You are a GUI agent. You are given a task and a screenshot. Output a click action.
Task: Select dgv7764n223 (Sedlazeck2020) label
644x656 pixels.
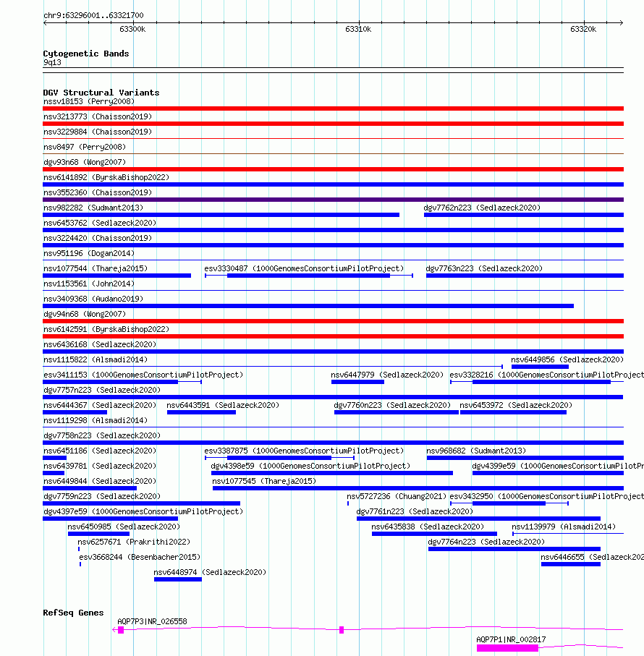pos(486,542)
